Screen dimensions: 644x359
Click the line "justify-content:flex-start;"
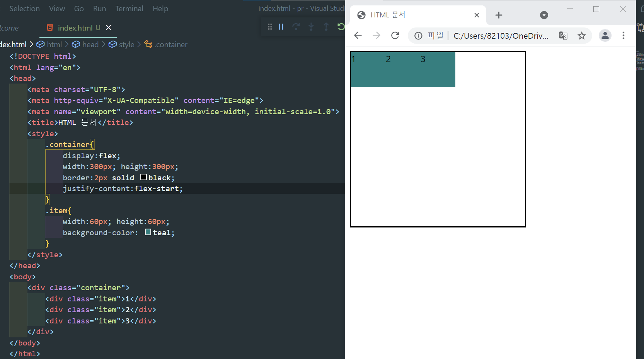click(x=123, y=188)
